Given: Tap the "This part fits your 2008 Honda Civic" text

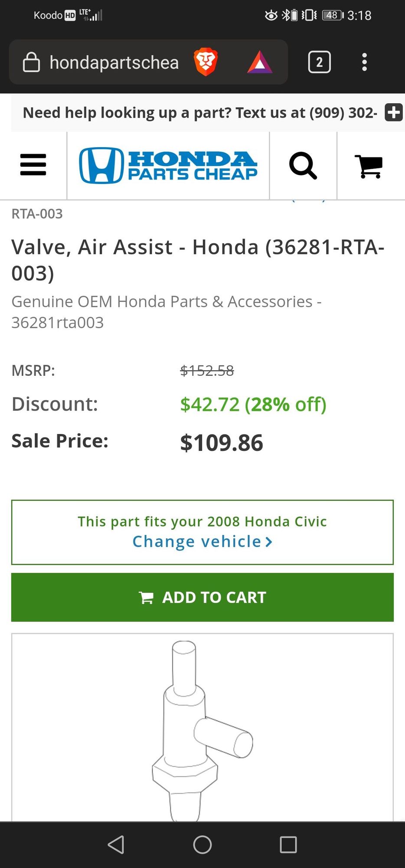Looking at the screenshot, I should coord(202,521).
